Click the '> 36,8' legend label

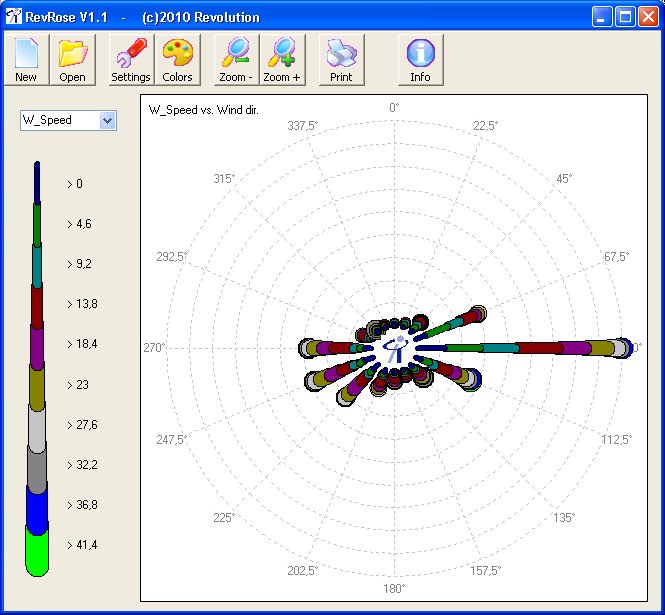[82, 505]
